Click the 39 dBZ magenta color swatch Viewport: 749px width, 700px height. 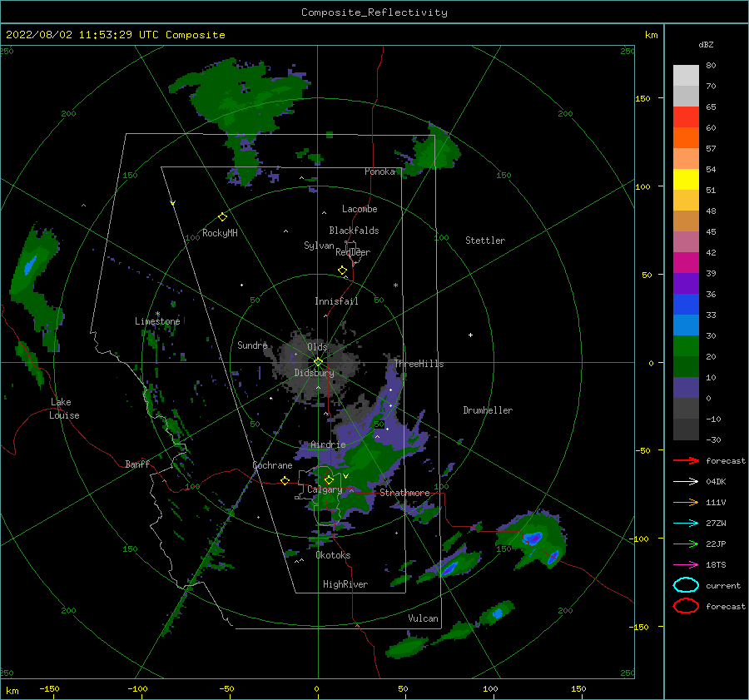(686, 263)
